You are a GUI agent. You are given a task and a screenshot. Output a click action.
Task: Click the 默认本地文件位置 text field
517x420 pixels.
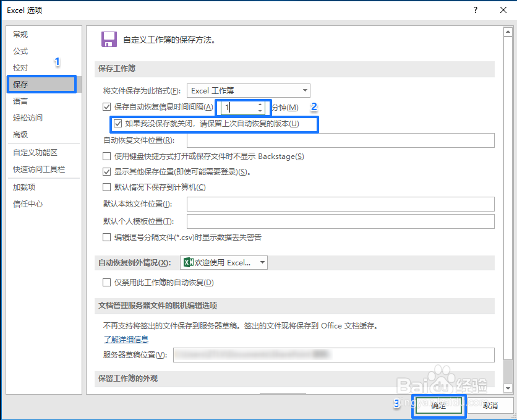point(341,204)
